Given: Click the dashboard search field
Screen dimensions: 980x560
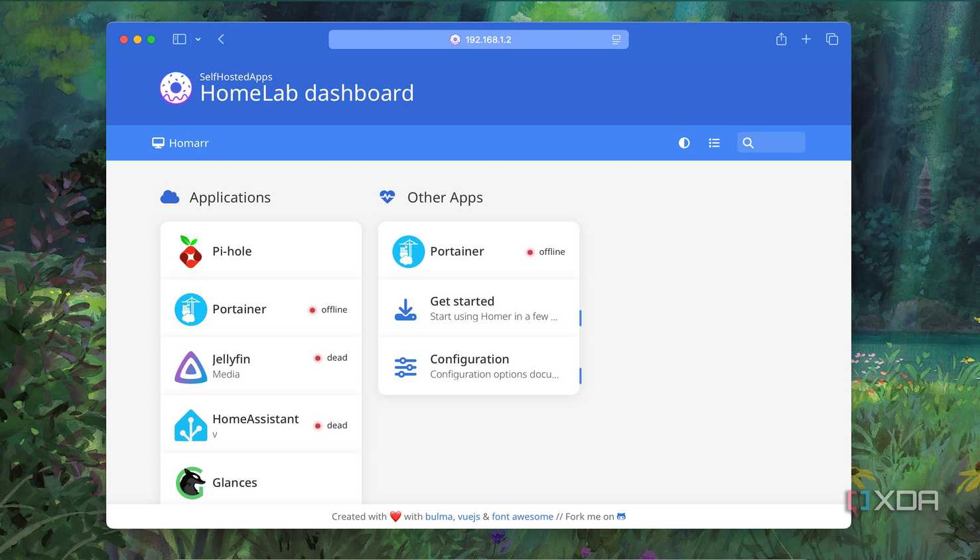Looking at the screenshot, I should [771, 142].
